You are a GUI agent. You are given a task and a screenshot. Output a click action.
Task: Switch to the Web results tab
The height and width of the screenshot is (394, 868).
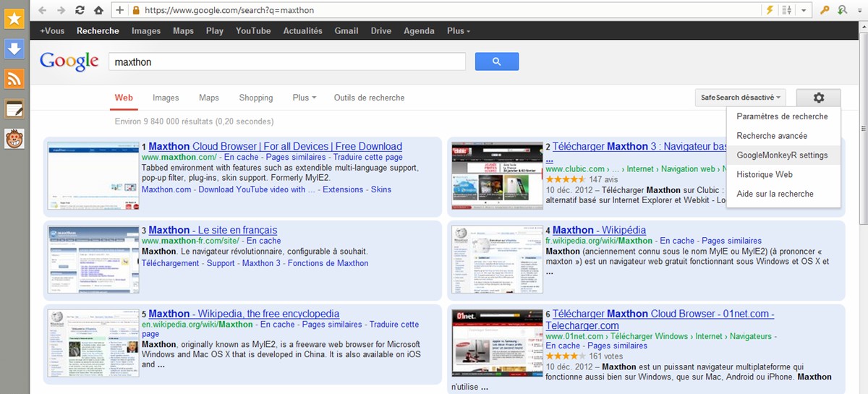click(x=124, y=98)
